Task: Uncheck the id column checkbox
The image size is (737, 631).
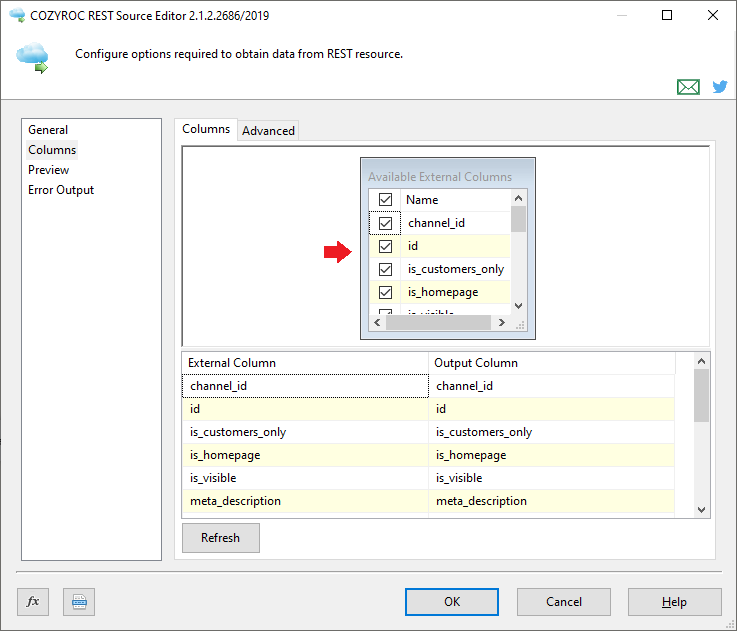Action: click(x=385, y=246)
